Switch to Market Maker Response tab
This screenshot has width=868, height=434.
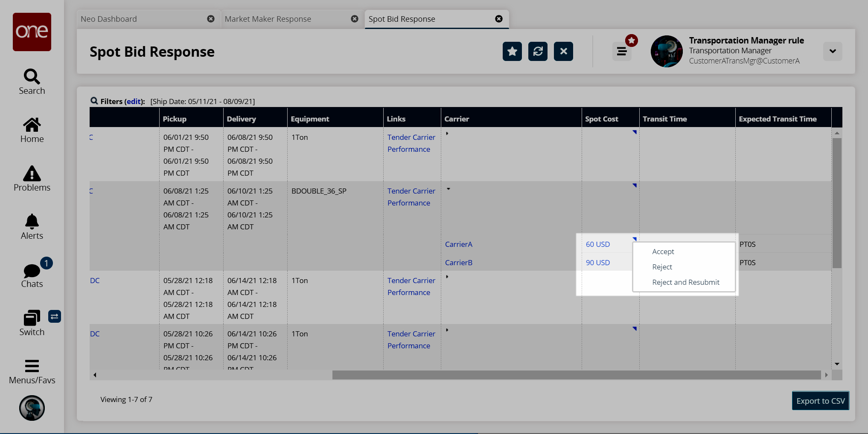[268, 19]
